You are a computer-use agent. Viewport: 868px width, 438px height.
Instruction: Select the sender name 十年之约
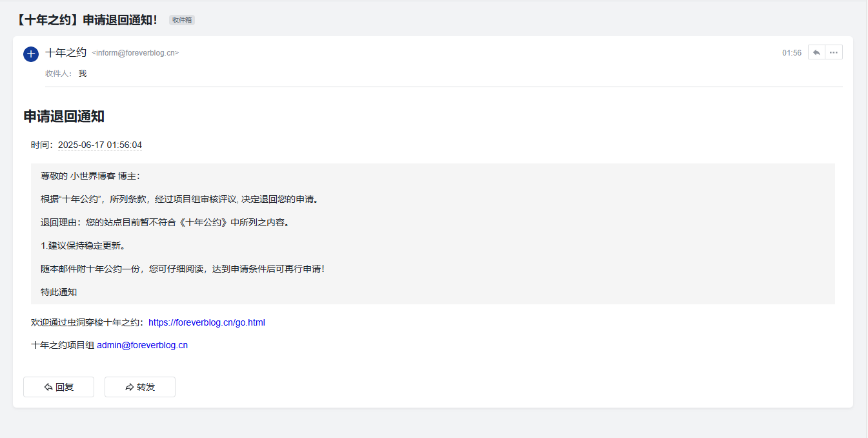tap(65, 52)
